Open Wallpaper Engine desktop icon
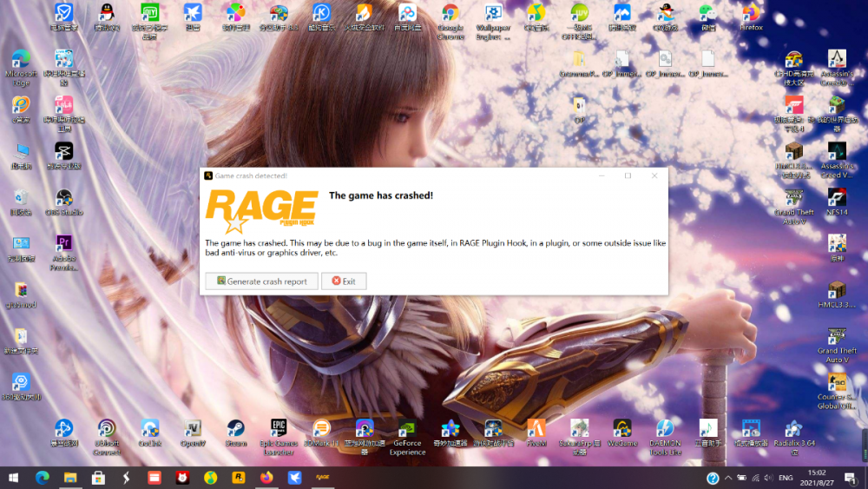Image resolution: width=868 pixels, height=489 pixels. coord(494,14)
